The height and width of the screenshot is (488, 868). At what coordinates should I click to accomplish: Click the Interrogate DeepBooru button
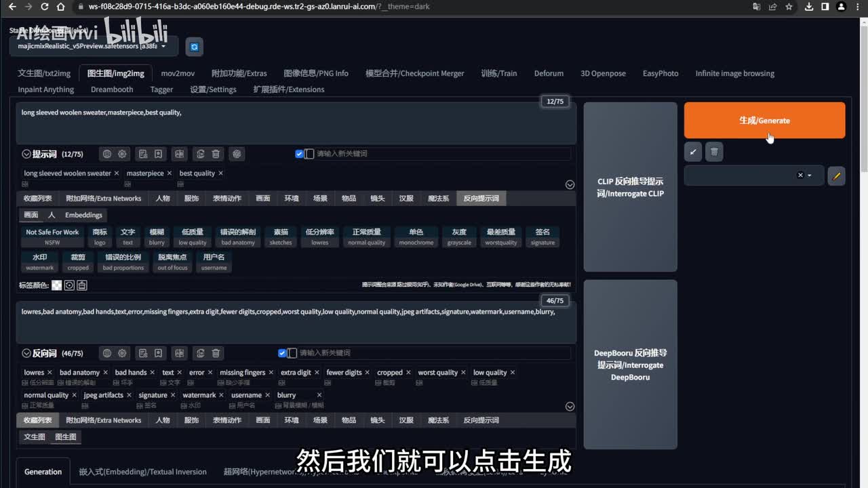point(630,365)
